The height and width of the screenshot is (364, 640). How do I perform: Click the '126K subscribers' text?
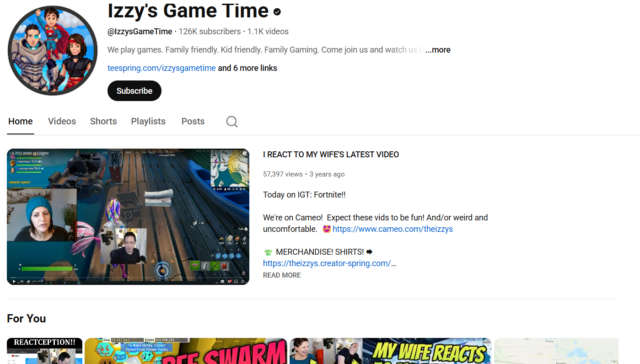tap(210, 32)
